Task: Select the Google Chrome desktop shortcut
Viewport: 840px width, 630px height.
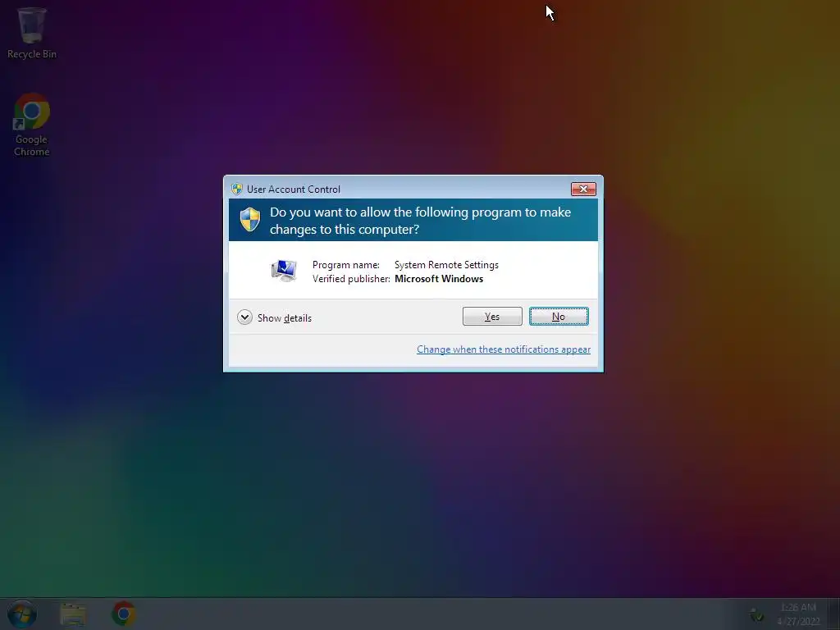Action: coord(32,126)
